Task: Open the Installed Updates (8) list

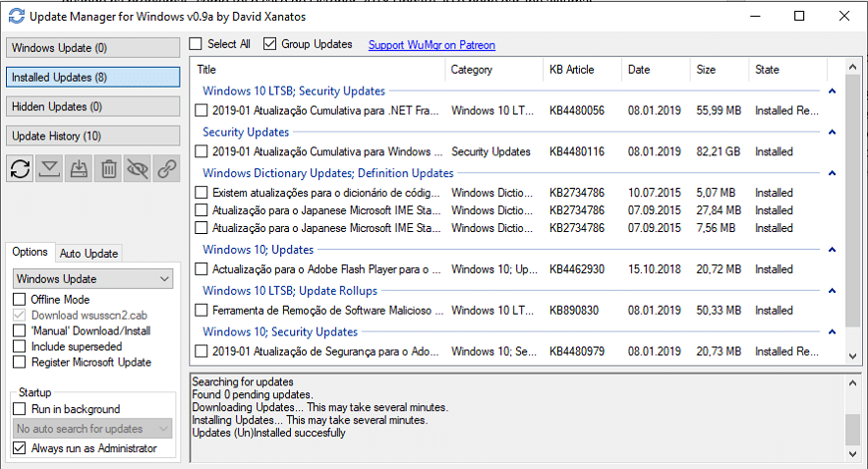Action: [x=93, y=77]
